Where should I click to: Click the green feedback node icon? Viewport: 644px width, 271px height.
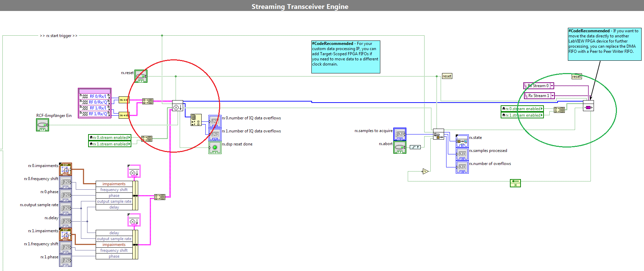pos(515,183)
